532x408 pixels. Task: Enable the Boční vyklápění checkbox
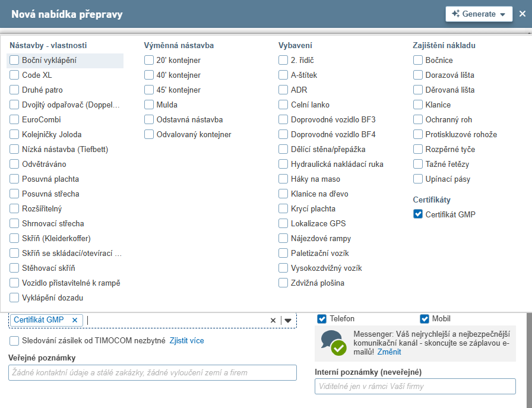point(14,60)
